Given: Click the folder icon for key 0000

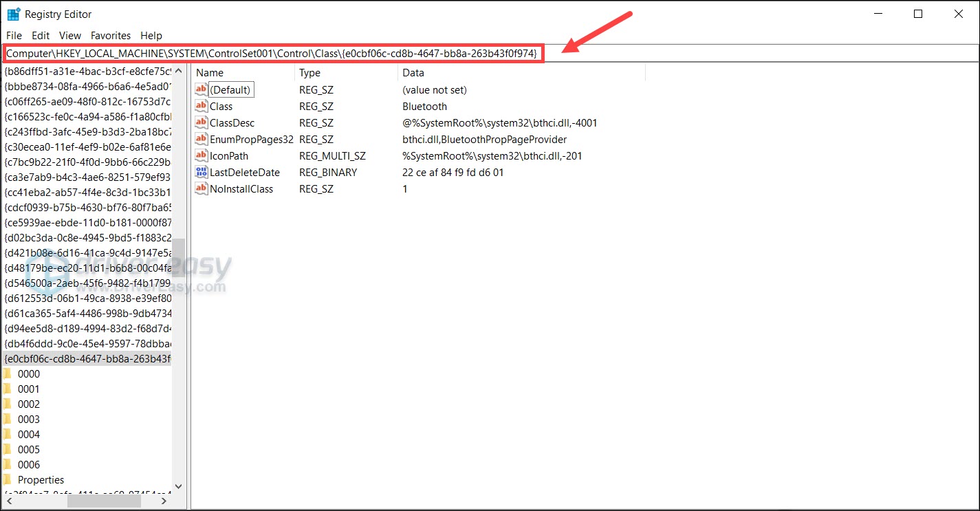Looking at the screenshot, I should point(8,374).
